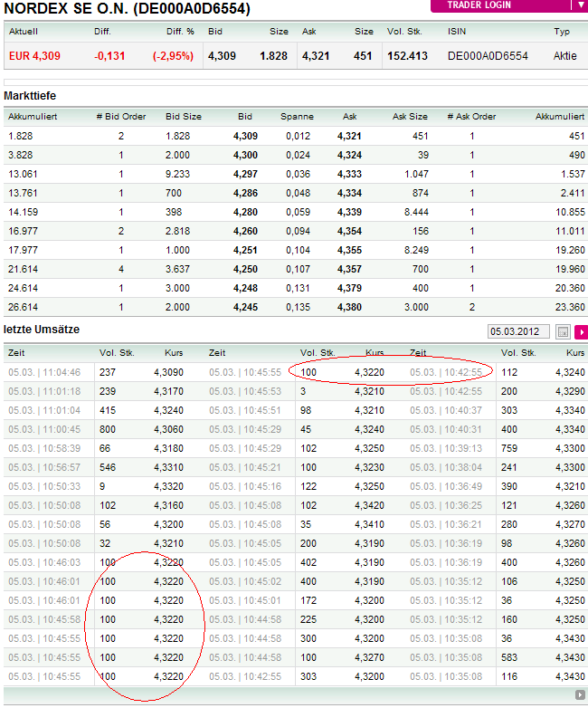Click the accumulated bid value 21.614

[23, 269]
